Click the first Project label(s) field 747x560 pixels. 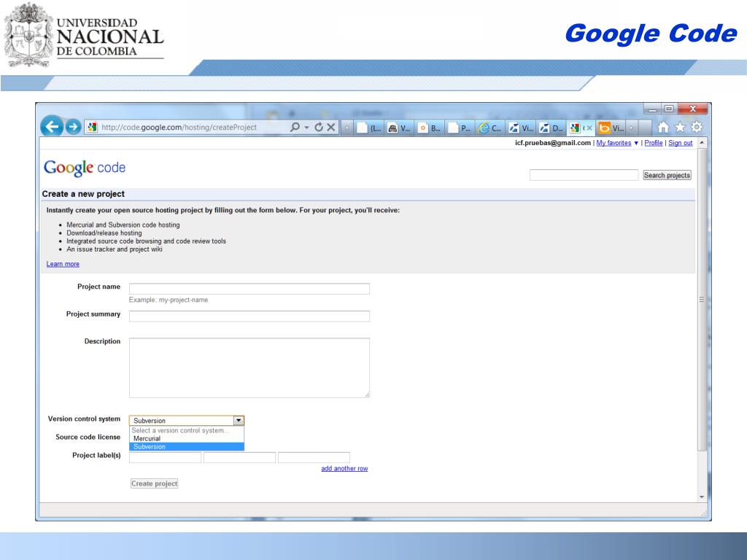tap(166, 458)
